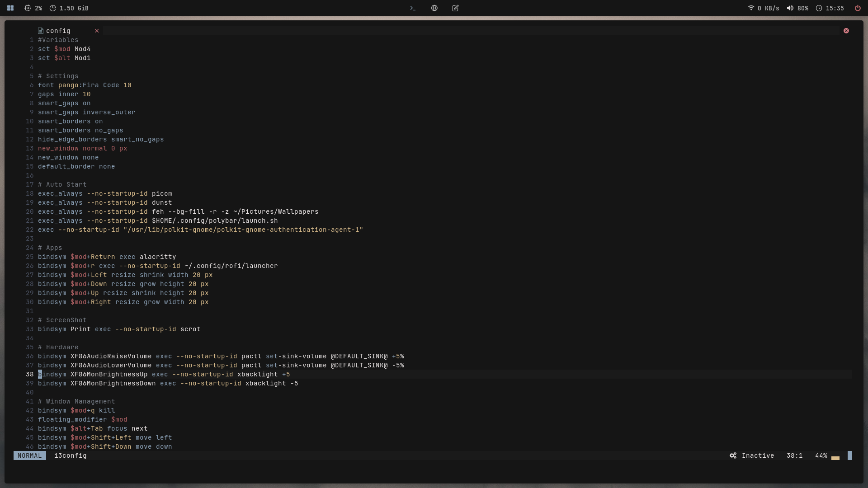Click the #Variables comment line
The width and height of the screenshot is (868, 488).
(x=58, y=40)
